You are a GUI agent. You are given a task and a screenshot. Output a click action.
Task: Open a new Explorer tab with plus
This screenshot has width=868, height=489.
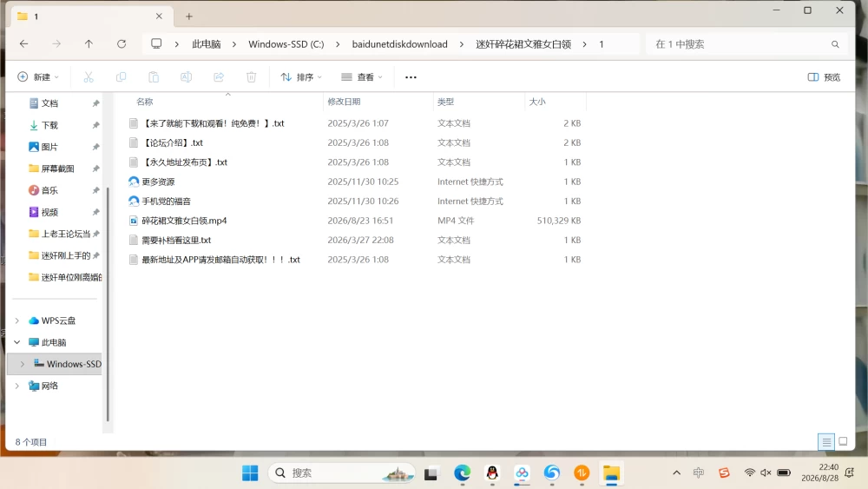188,17
